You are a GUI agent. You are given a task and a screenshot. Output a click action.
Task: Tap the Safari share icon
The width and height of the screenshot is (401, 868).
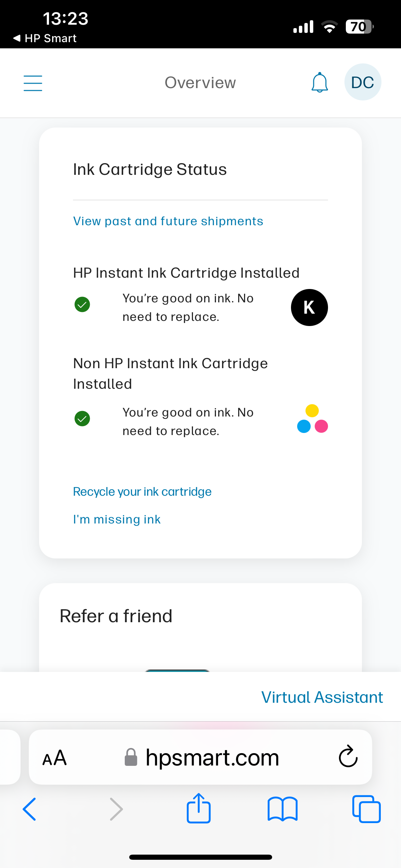[x=198, y=808]
